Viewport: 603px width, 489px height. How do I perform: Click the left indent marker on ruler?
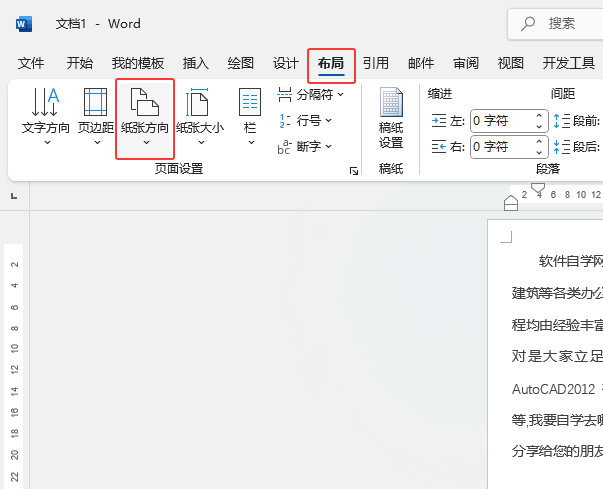511,203
